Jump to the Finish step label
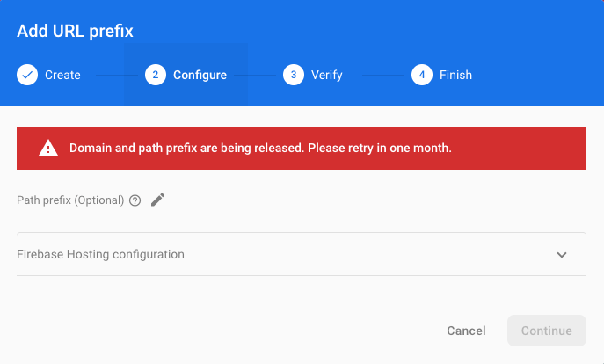 (455, 75)
